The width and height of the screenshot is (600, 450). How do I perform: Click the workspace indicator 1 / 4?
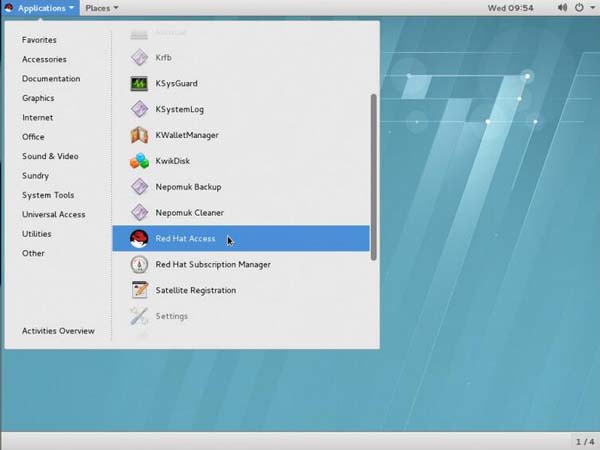click(584, 441)
